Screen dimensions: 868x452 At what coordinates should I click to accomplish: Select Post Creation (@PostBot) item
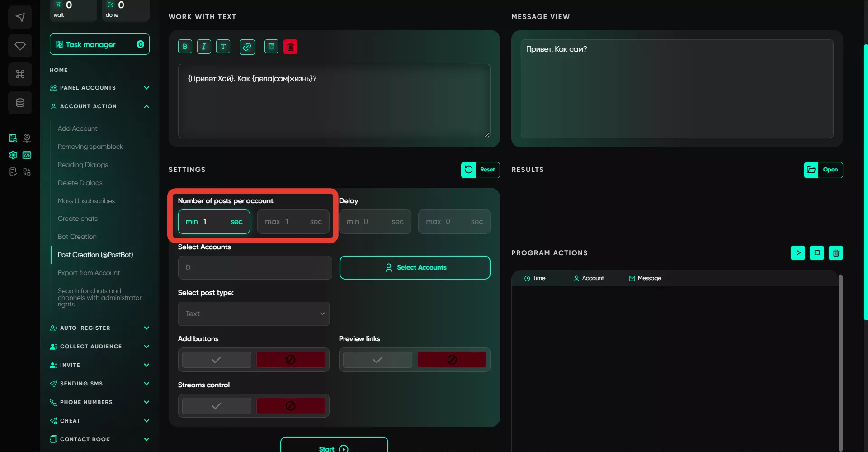pyautogui.click(x=95, y=255)
